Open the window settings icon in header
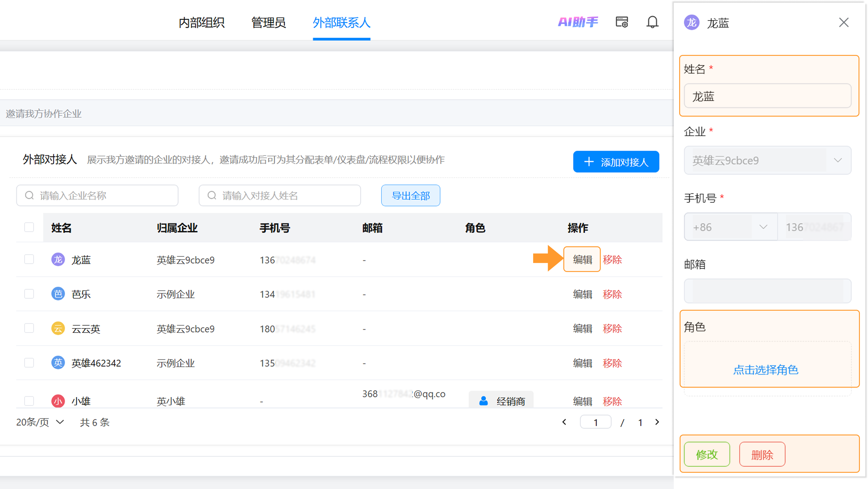The height and width of the screenshot is (489, 868). (x=622, y=22)
